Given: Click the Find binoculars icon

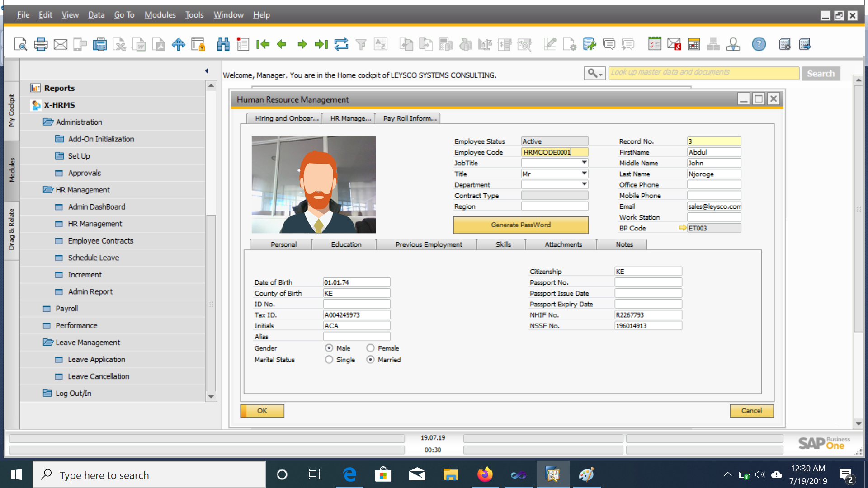Looking at the screenshot, I should (223, 44).
